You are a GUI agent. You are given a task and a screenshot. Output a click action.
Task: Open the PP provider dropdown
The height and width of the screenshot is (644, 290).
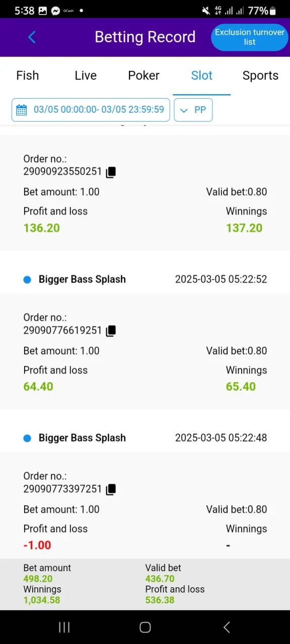tap(193, 110)
